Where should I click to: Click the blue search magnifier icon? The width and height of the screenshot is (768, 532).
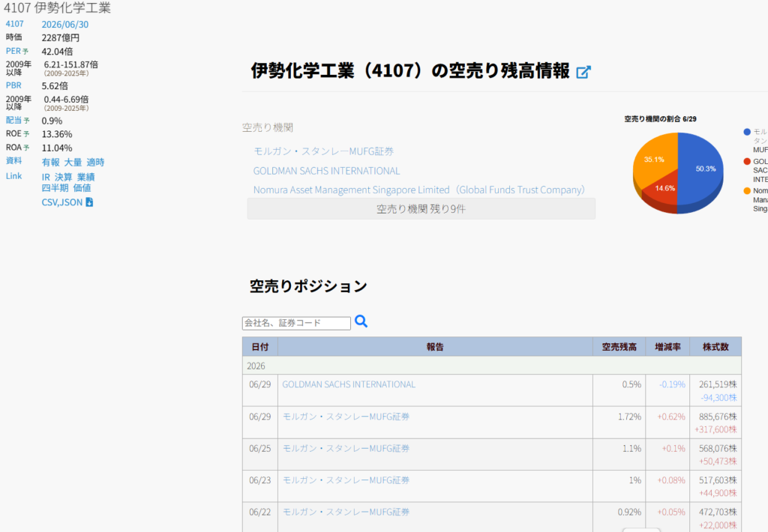click(361, 321)
